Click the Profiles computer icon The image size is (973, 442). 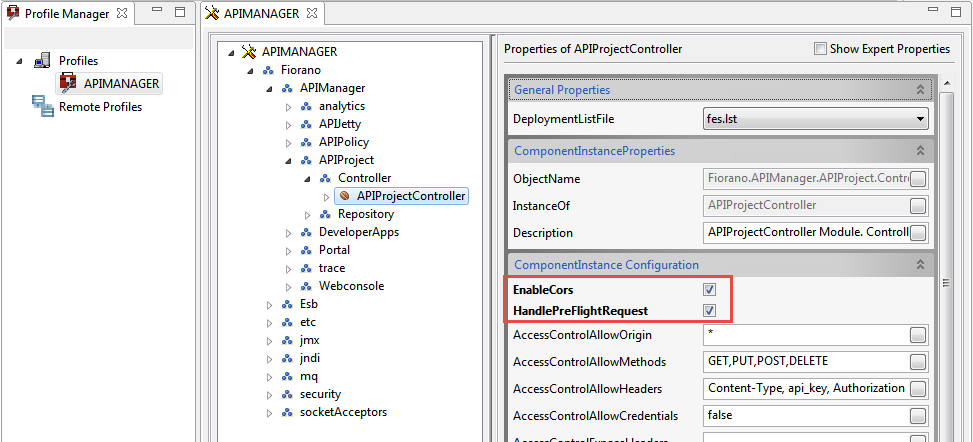pos(42,60)
